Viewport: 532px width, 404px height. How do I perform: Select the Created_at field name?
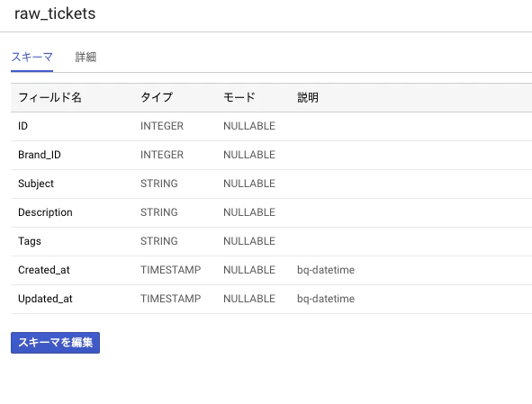point(44,270)
